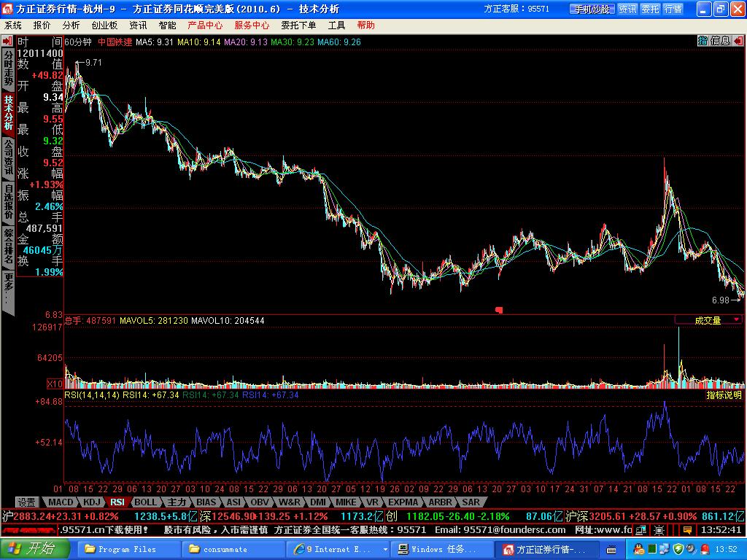This screenshot has width=747, height=560.
Task: Click the application logo in title bar
Action: coord(7,9)
